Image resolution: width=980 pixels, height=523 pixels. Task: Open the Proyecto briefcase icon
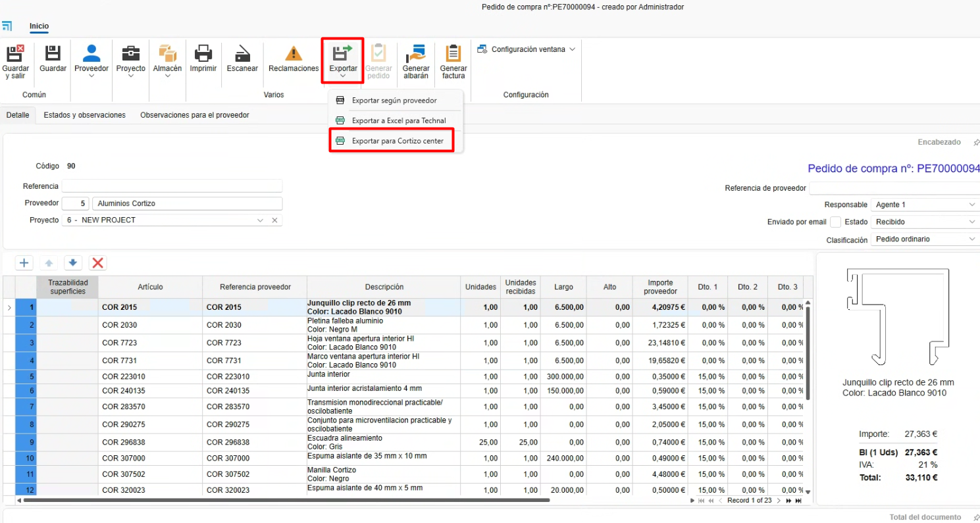131,53
